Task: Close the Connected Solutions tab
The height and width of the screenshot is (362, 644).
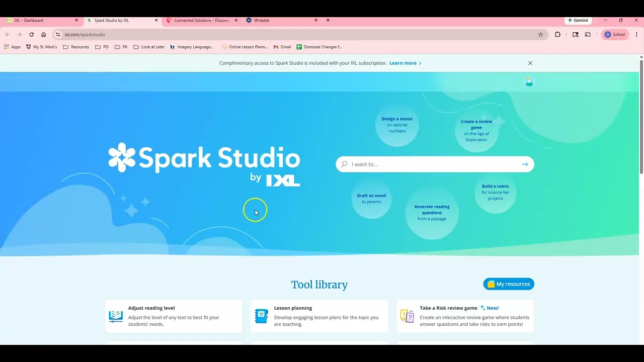Action: click(236, 21)
